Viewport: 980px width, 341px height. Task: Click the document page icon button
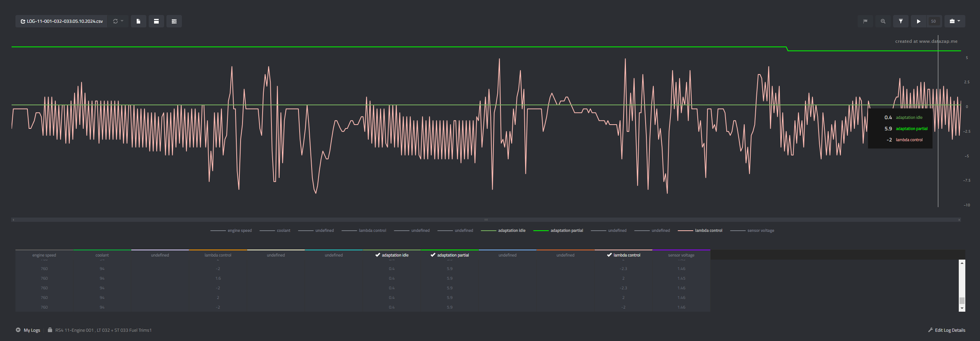tap(138, 21)
